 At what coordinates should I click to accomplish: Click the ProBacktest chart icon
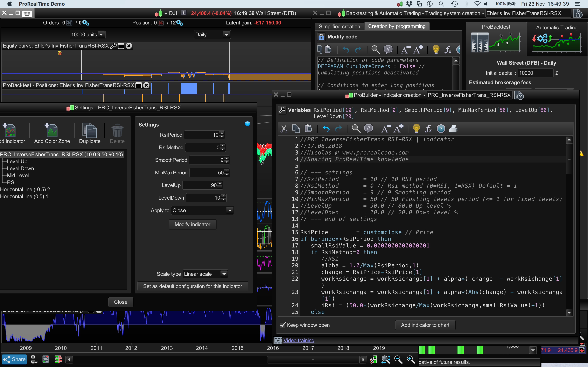click(496, 42)
